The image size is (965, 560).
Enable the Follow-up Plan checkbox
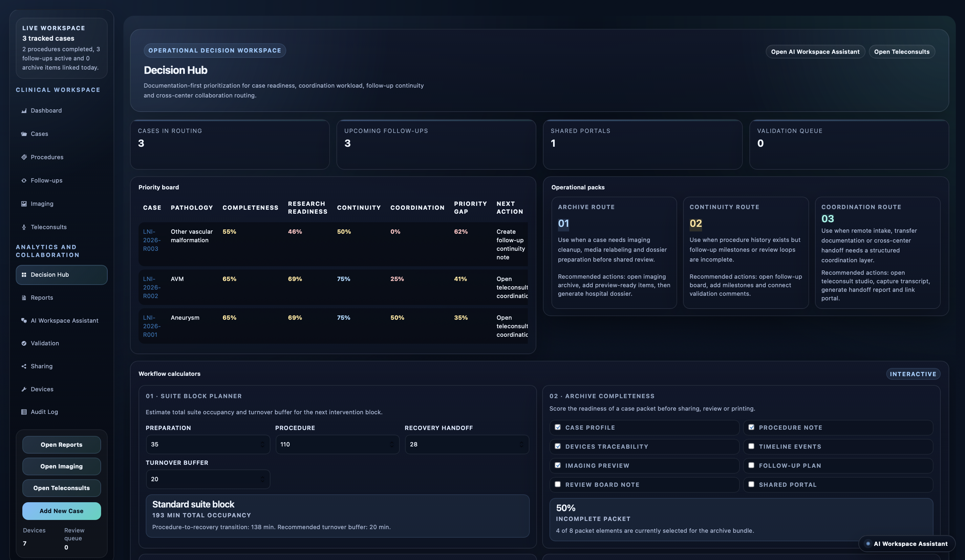click(751, 465)
